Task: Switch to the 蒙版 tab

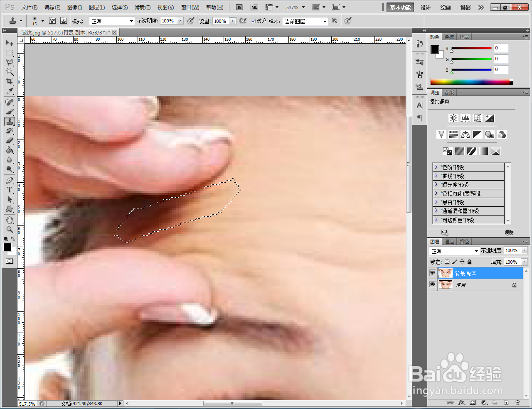Action: pyautogui.click(x=449, y=93)
